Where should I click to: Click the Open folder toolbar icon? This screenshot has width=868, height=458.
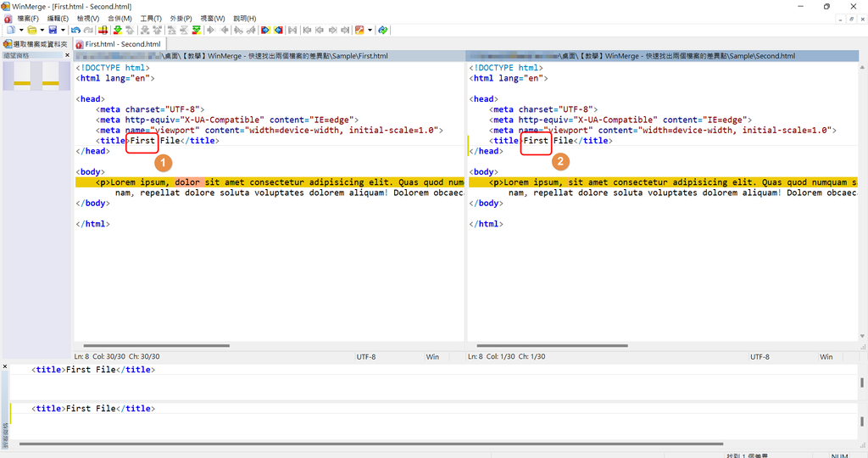tap(31, 30)
